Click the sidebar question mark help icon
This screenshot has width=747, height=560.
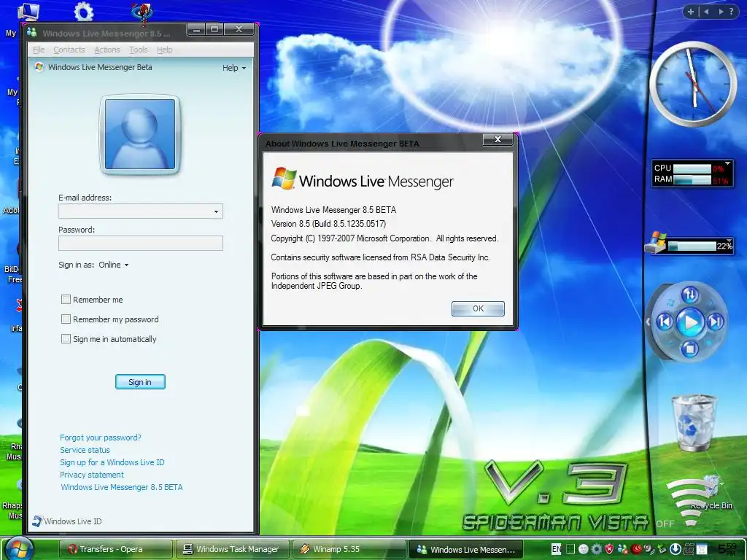point(731,12)
